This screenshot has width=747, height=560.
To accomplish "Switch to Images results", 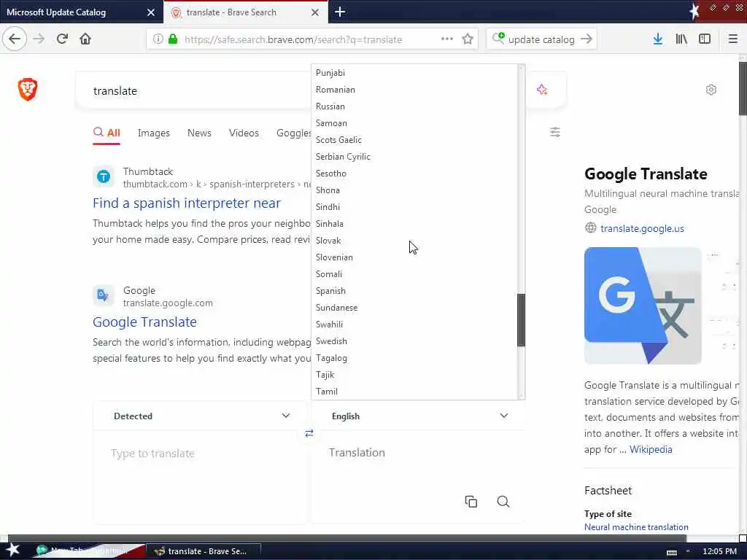I will click(153, 133).
